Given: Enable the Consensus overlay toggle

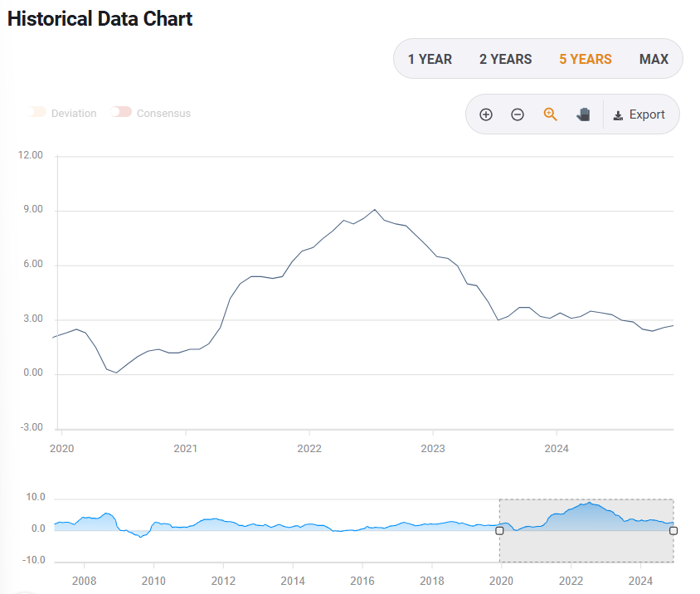Looking at the screenshot, I should [x=122, y=111].
